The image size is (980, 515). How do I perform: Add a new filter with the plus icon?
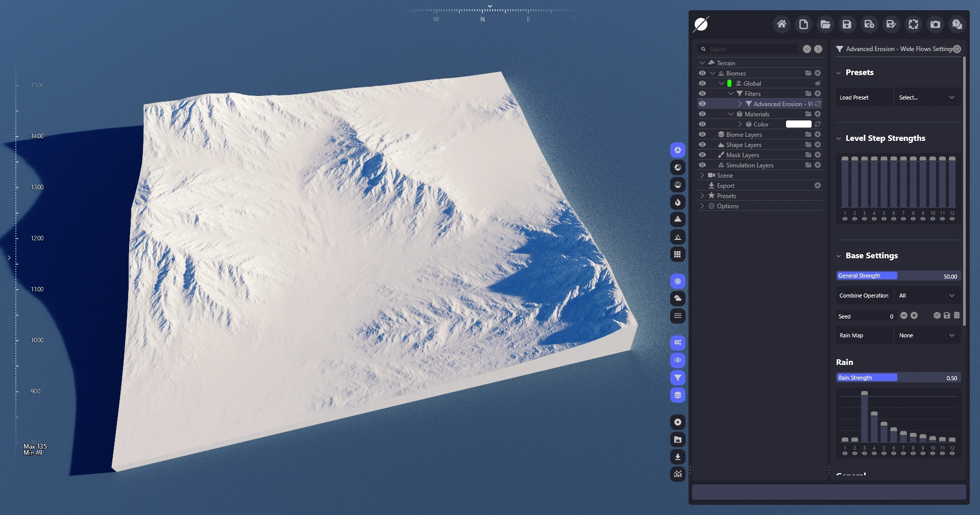(818, 93)
